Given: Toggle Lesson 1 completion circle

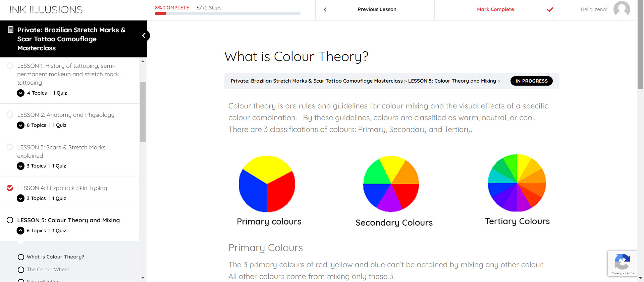Looking at the screenshot, I should [10, 66].
